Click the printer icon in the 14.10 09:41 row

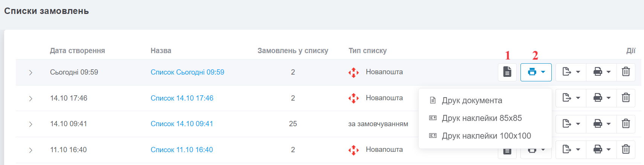[x=601, y=124]
